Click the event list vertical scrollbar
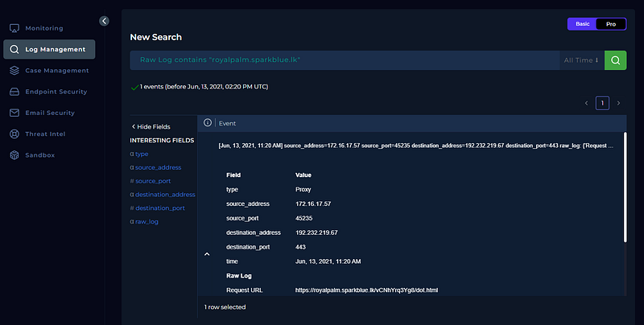 (625, 187)
